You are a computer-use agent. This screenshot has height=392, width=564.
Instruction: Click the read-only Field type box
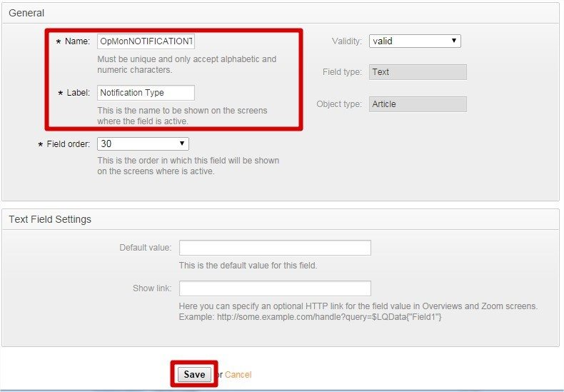point(418,72)
